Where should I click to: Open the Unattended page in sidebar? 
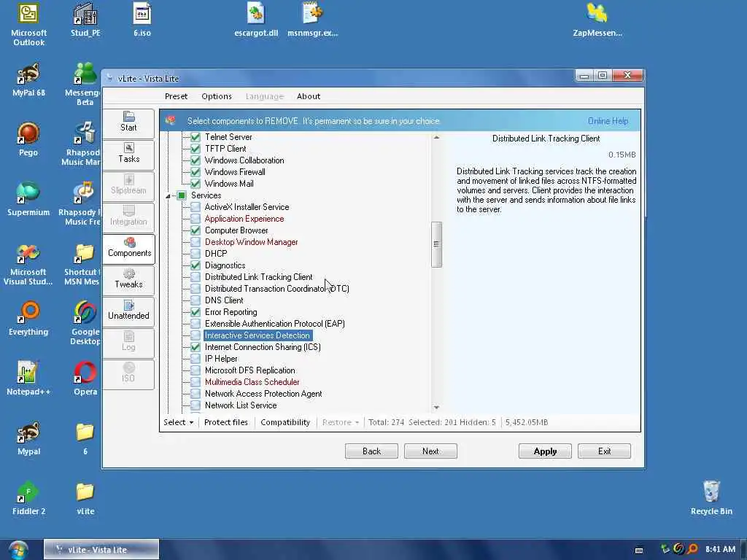point(128,311)
